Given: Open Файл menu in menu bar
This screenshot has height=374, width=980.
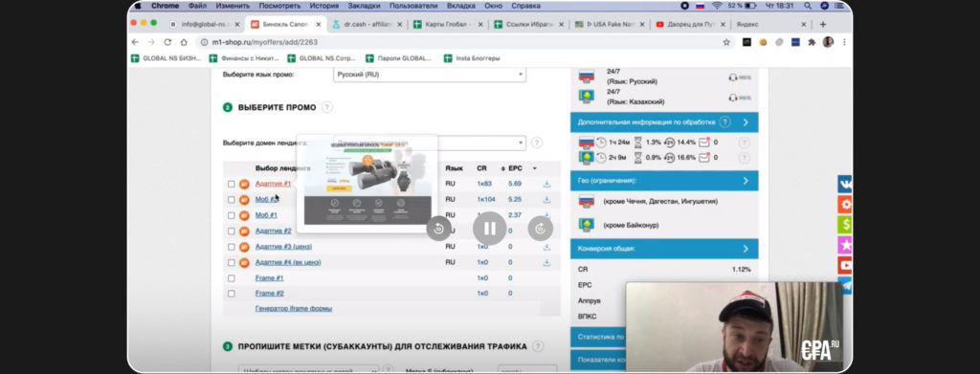Looking at the screenshot, I should pyautogui.click(x=197, y=6).
